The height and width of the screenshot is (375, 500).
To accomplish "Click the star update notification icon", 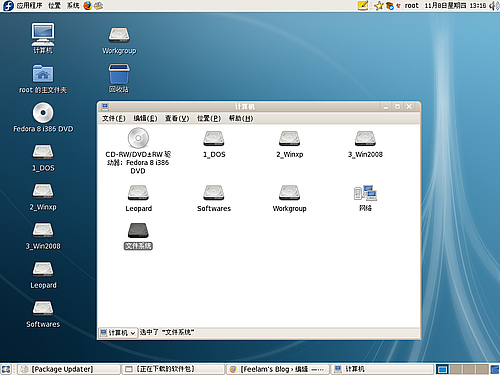I will pyautogui.click(x=379, y=6).
